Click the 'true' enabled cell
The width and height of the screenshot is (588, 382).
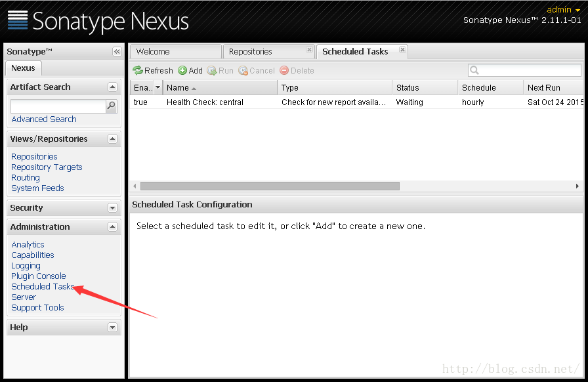[140, 102]
